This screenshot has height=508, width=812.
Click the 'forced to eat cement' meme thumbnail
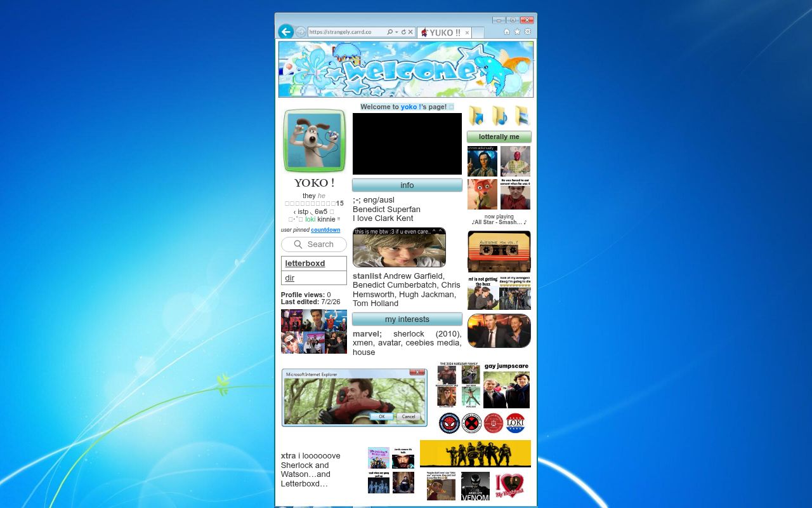(x=515, y=194)
